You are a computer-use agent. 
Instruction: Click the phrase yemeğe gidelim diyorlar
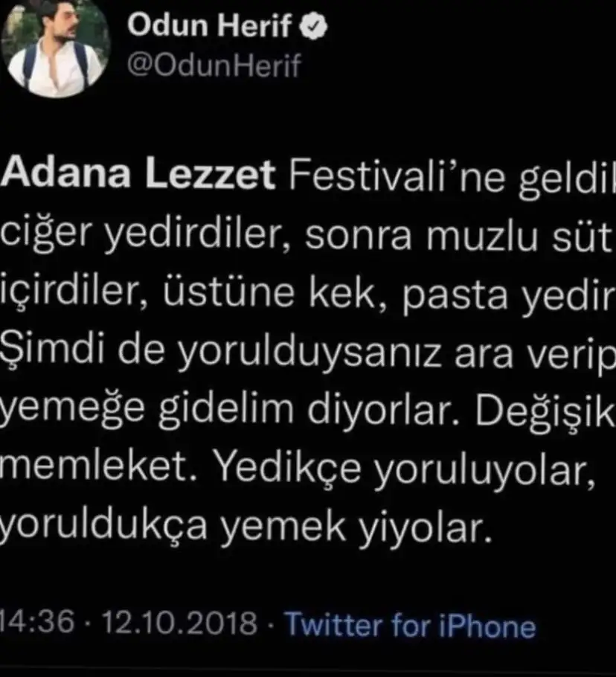(229, 410)
